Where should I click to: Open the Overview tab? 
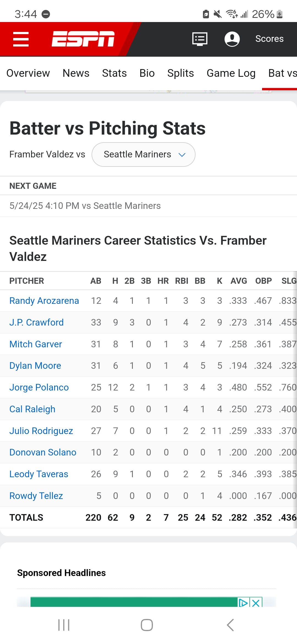click(x=28, y=73)
